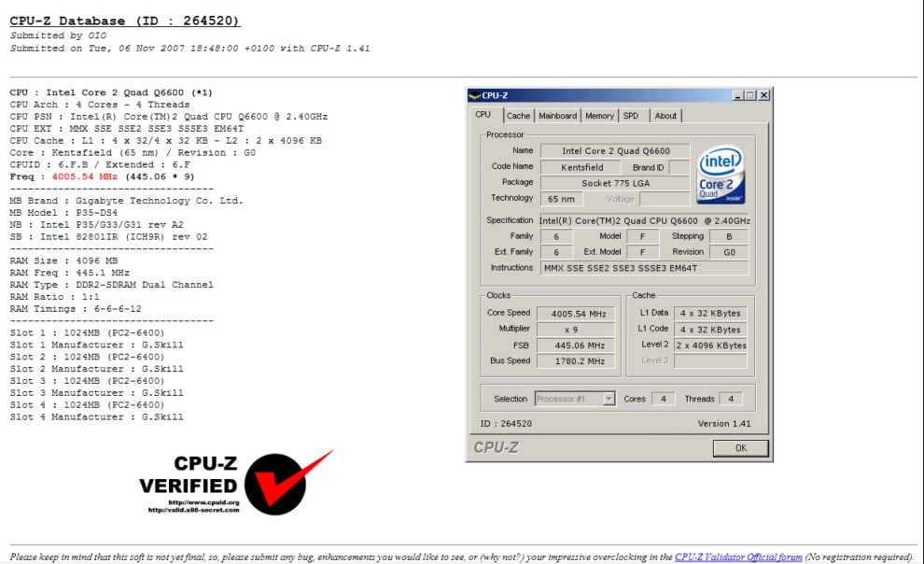Click the Threads count field in CPU-Z
924x564 pixels.
pos(731,399)
